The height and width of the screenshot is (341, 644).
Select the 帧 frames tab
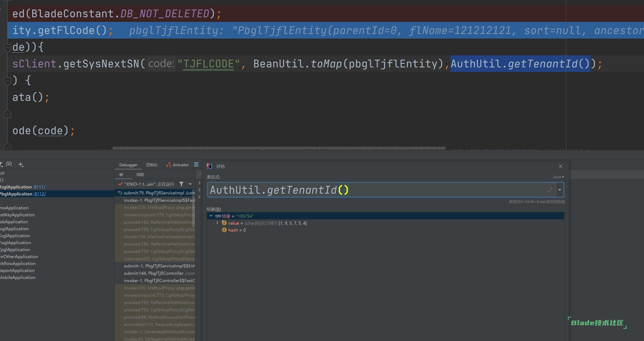[x=121, y=175]
